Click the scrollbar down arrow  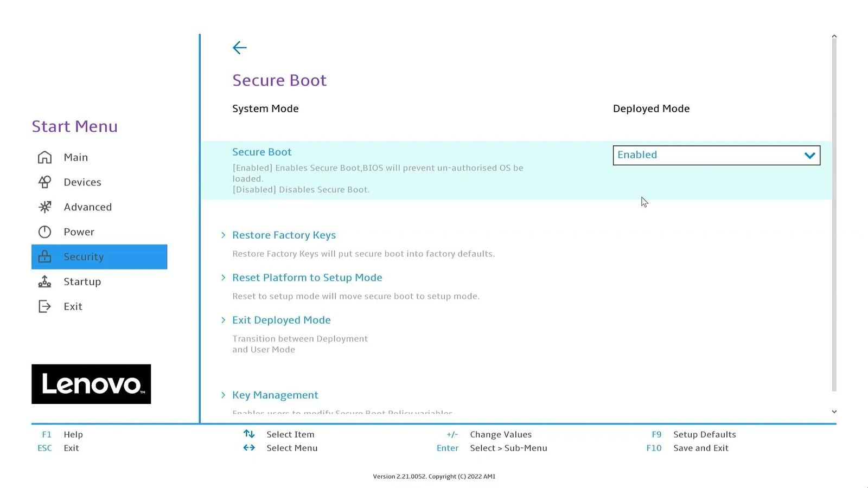[x=834, y=412]
